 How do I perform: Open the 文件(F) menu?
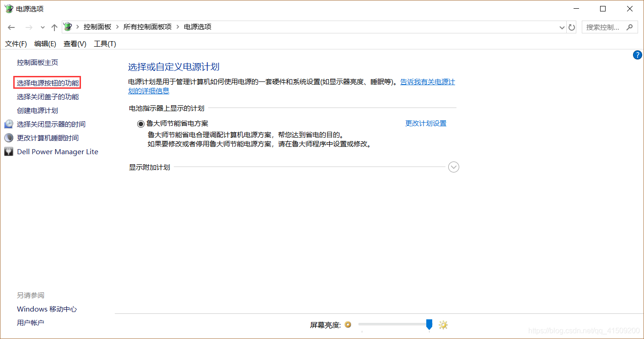(16, 44)
